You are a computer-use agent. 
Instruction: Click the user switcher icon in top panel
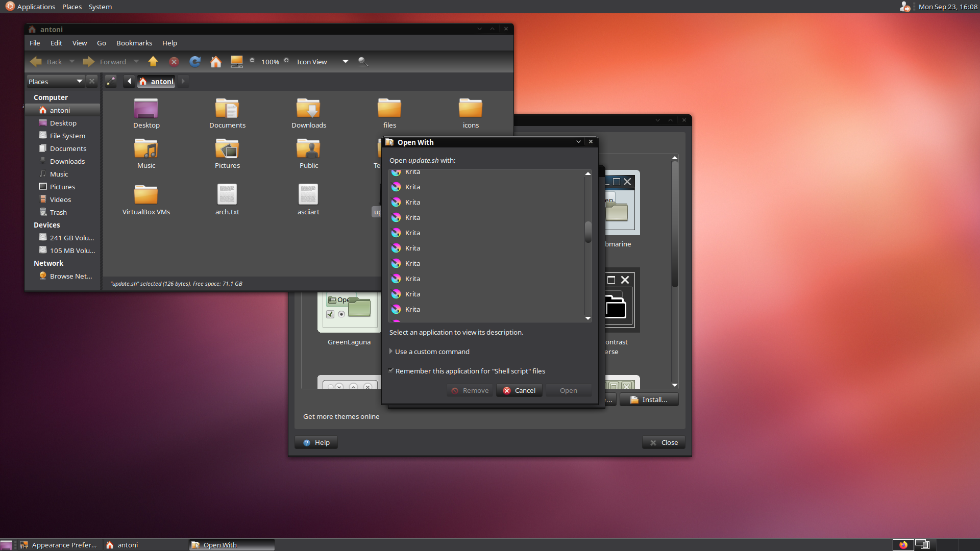pos(904,7)
